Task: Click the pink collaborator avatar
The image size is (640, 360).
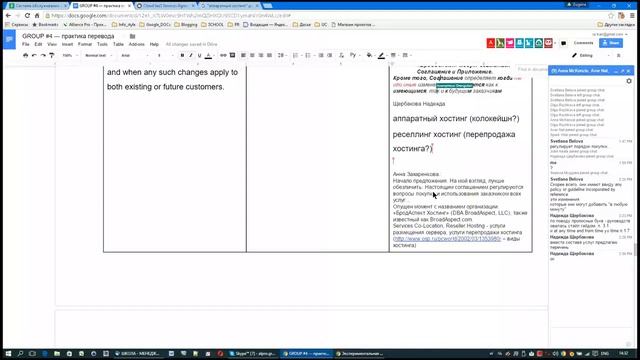Action: (x=510, y=43)
